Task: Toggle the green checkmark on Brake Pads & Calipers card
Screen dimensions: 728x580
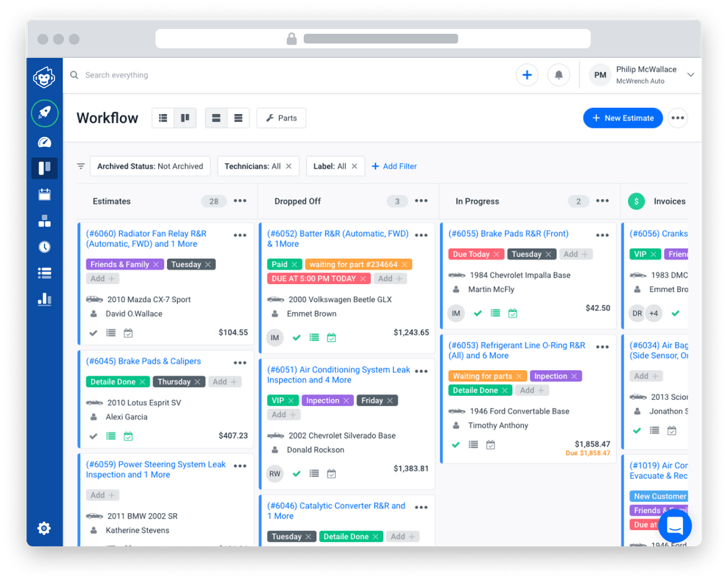Action: [x=93, y=436]
